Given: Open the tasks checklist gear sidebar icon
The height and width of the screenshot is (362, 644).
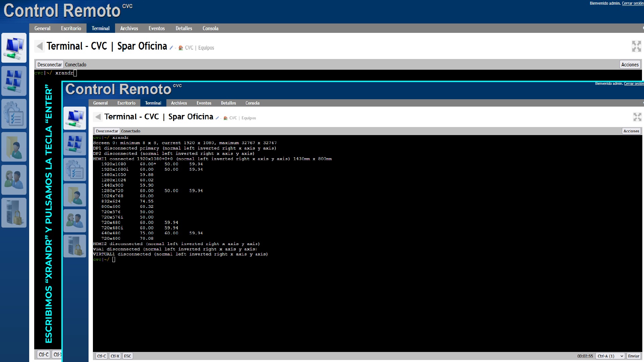Looking at the screenshot, I should coord(14,114).
